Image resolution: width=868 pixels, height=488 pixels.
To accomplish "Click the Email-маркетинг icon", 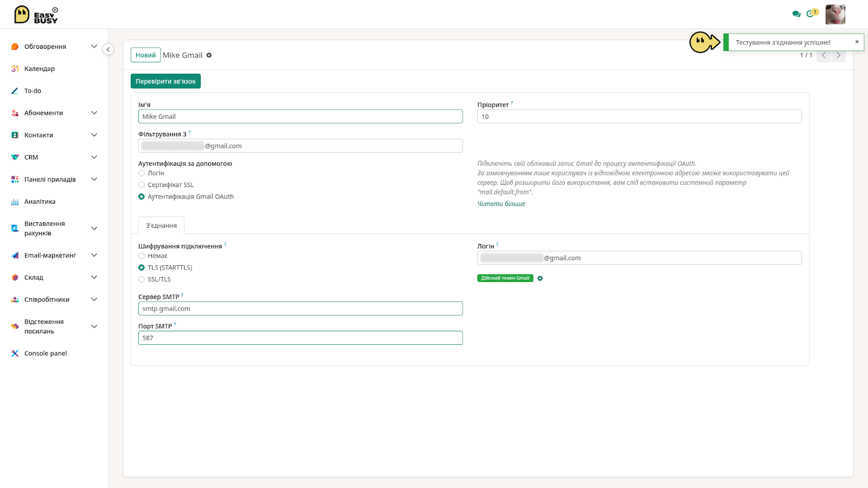I will (x=15, y=255).
